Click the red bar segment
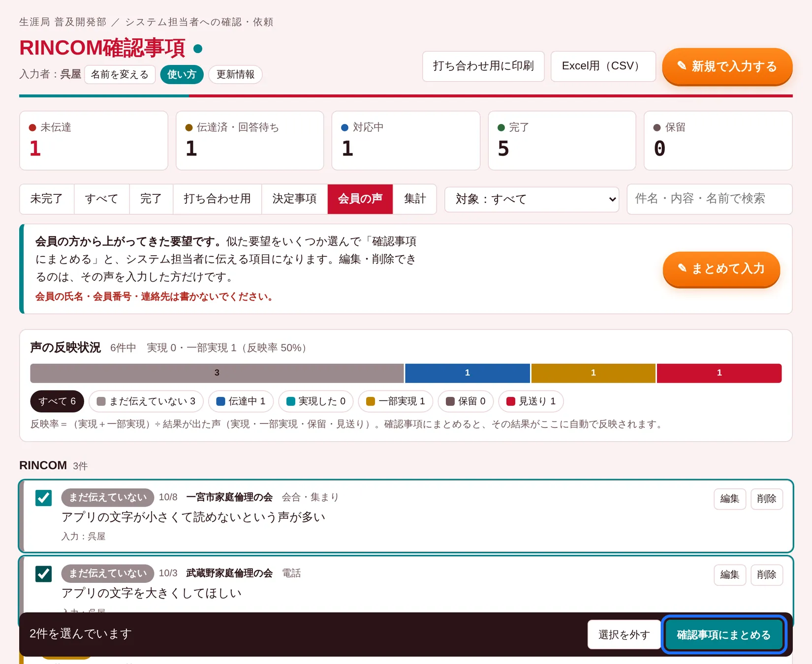The width and height of the screenshot is (812, 664). (719, 373)
